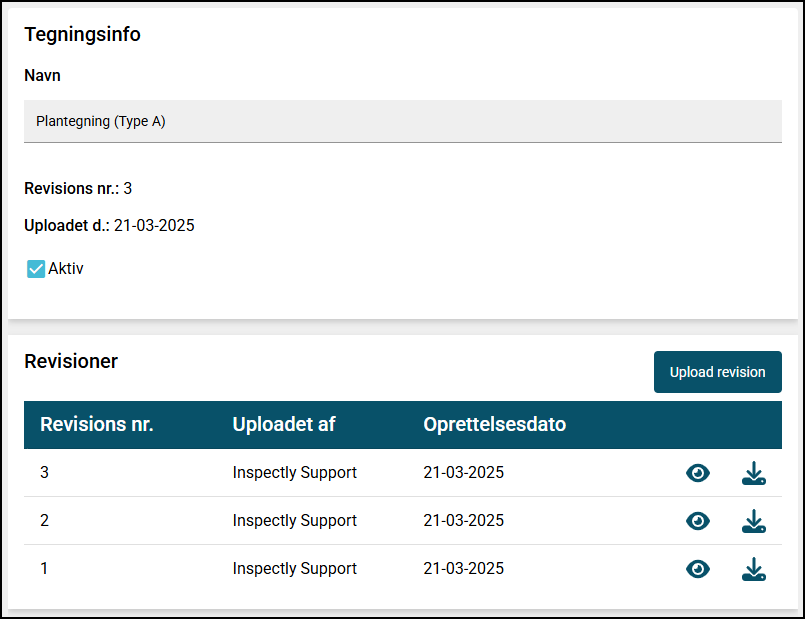Click Inspectly Support in revision 3 row
805x619 pixels.
click(x=294, y=473)
